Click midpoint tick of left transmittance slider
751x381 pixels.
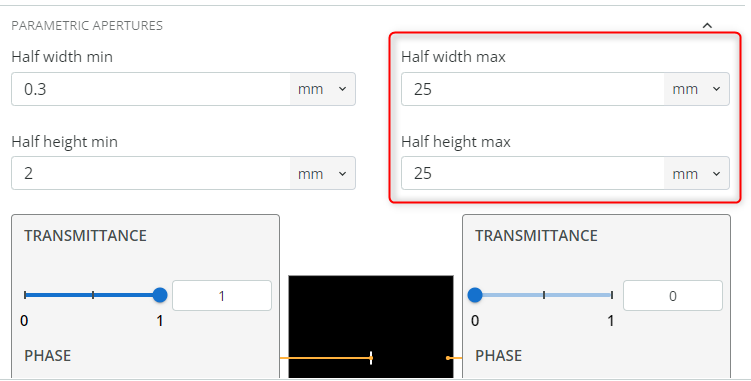coord(93,295)
